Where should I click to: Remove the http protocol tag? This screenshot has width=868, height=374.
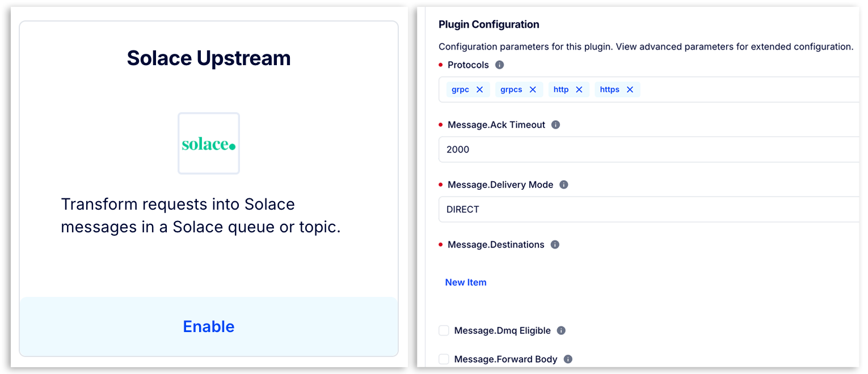579,90
